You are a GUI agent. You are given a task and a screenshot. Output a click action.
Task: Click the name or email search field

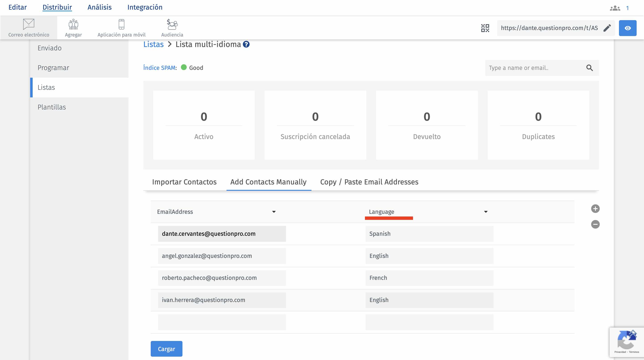[x=535, y=68]
